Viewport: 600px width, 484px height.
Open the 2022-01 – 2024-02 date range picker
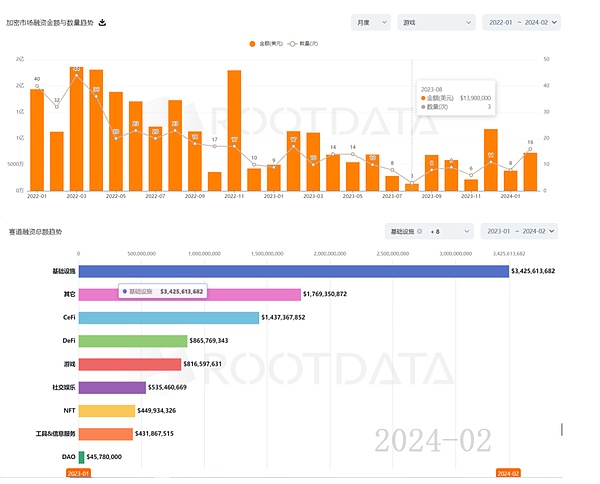(520, 21)
